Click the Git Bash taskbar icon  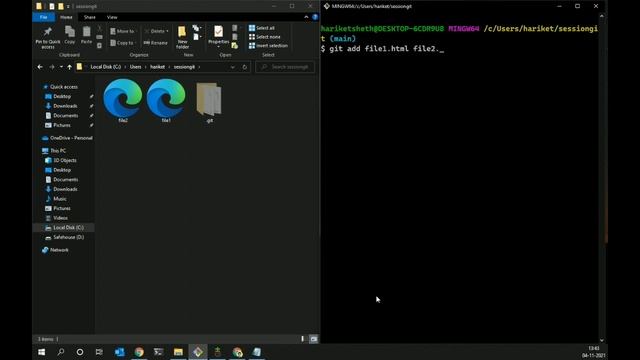[198, 352]
